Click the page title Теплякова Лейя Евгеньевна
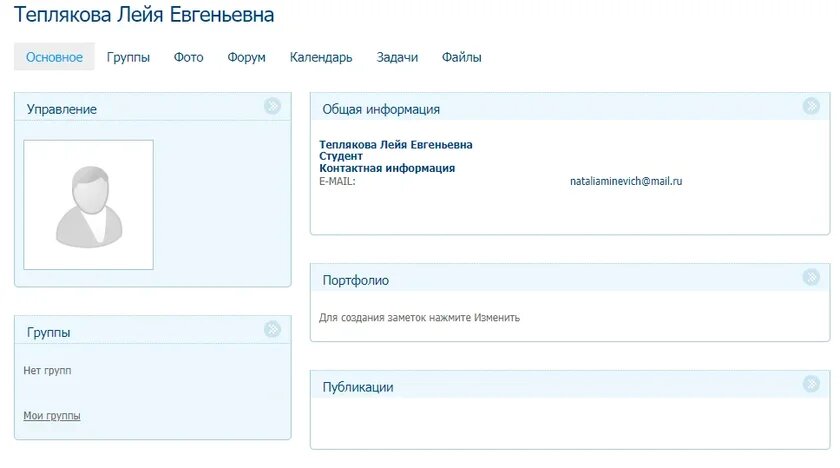This screenshot has height=468, width=840. coord(144,14)
